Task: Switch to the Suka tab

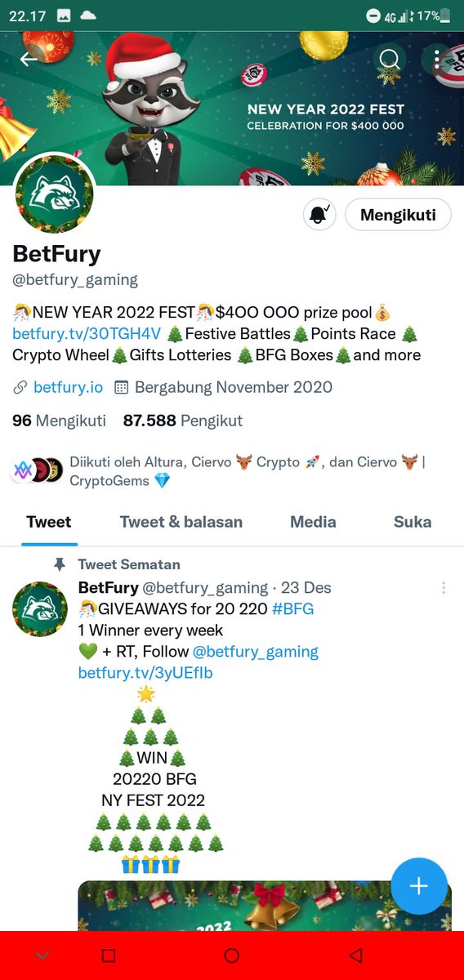Action: (413, 522)
